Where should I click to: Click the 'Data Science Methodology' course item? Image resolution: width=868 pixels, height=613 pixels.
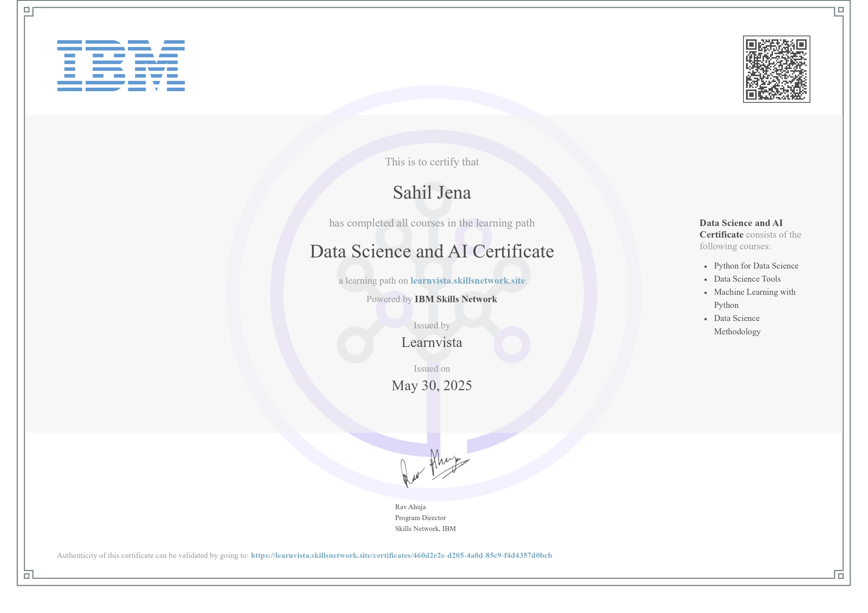(737, 325)
